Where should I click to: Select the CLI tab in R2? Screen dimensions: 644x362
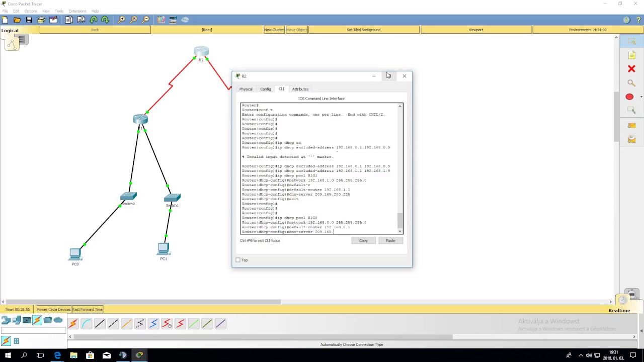click(281, 89)
